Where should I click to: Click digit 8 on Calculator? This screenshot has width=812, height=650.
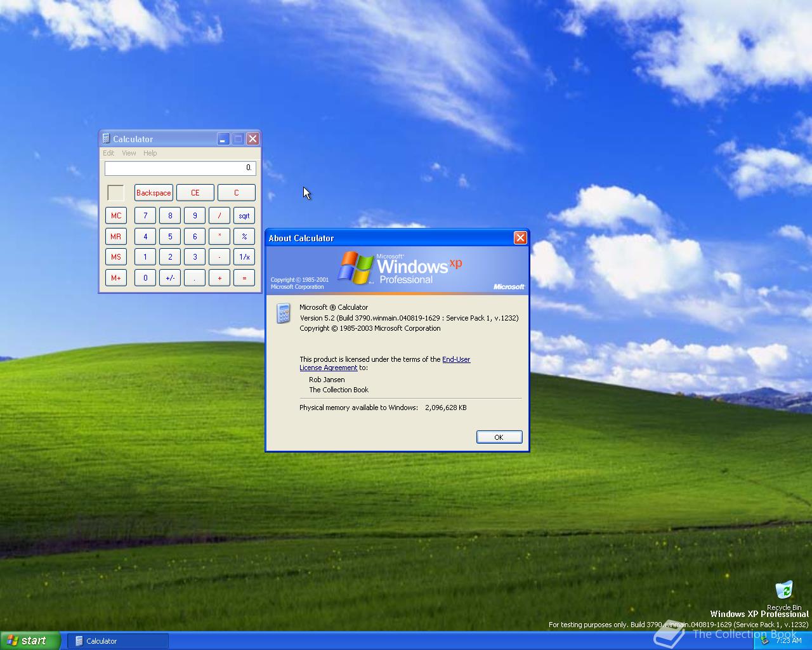coord(170,216)
